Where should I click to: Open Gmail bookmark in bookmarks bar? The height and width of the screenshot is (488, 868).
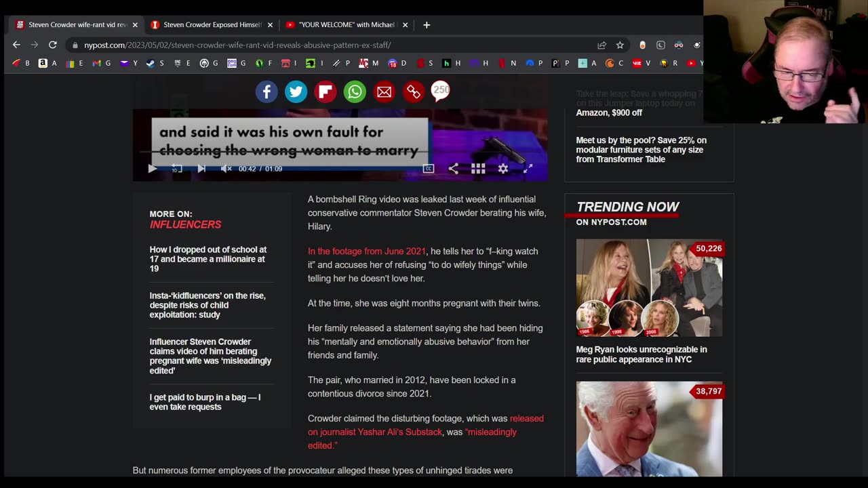pos(101,63)
